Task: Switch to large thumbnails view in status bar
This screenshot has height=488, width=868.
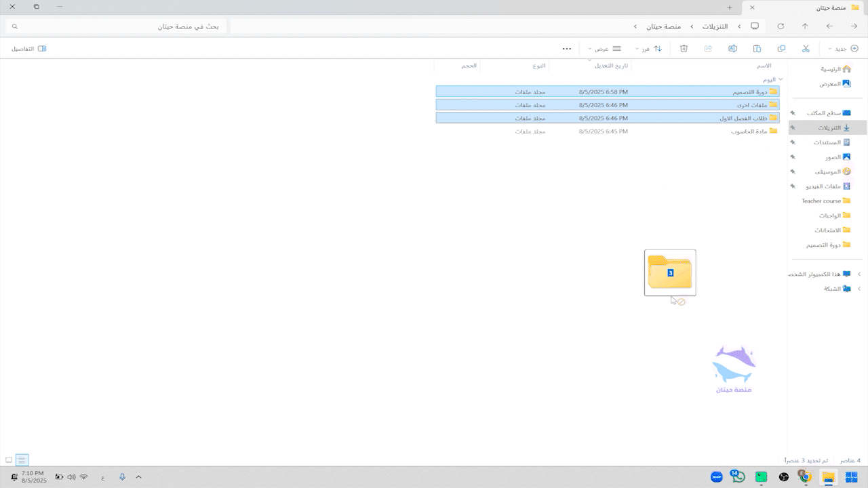Action: [x=9, y=460]
